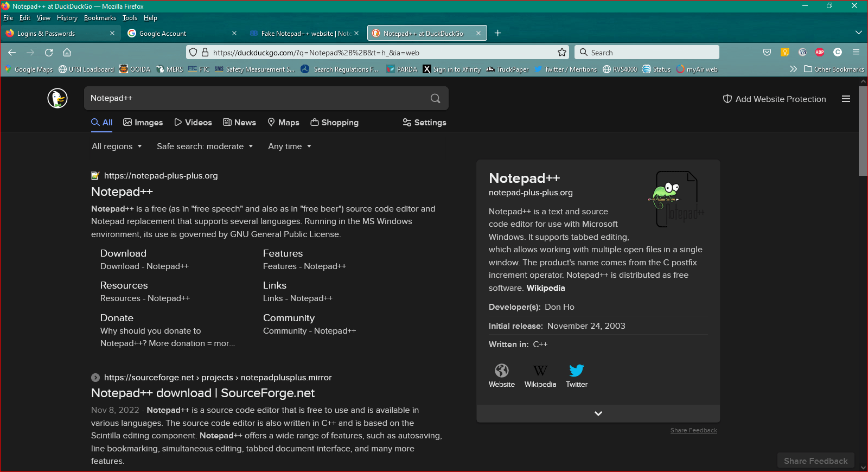Image resolution: width=868 pixels, height=472 pixels.
Task: Open the Notepad++ Twitter icon link
Action: point(577,376)
